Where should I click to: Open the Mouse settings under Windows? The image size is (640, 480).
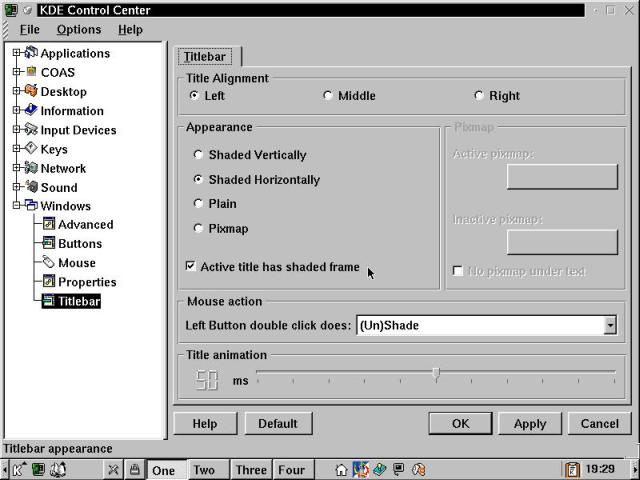[x=77, y=263]
